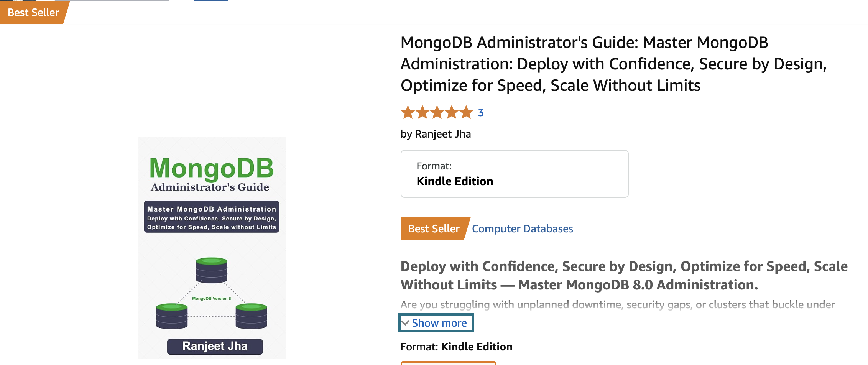Select the Kindle Edition format box
Image resolution: width=868 pixels, height=365 pixels.
pyautogui.click(x=515, y=174)
